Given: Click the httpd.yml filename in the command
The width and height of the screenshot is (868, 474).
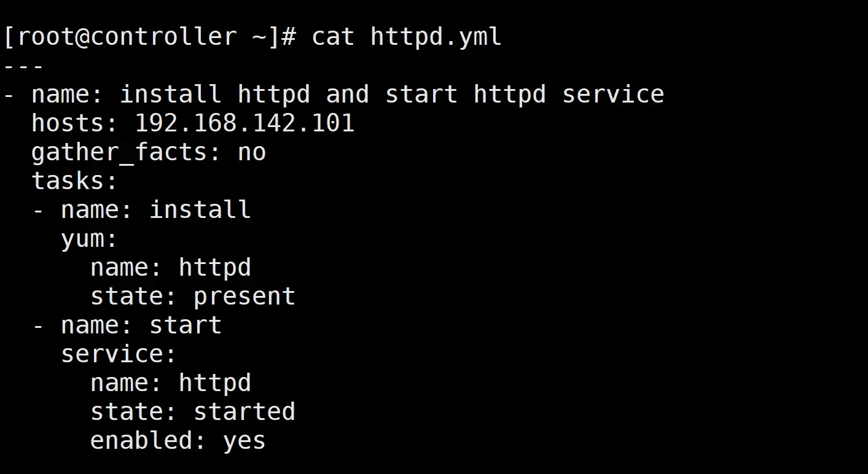Looking at the screenshot, I should pyautogui.click(x=436, y=37).
